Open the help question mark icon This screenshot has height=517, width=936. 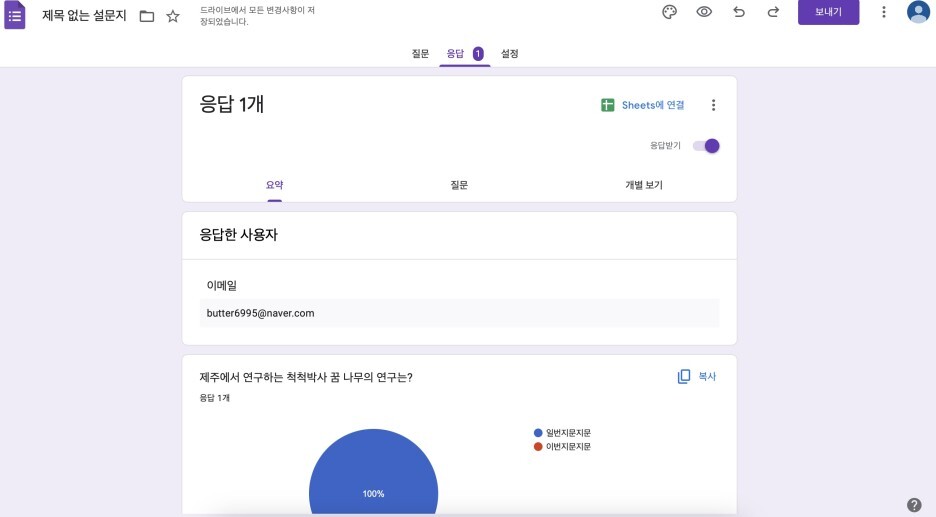click(914, 505)
